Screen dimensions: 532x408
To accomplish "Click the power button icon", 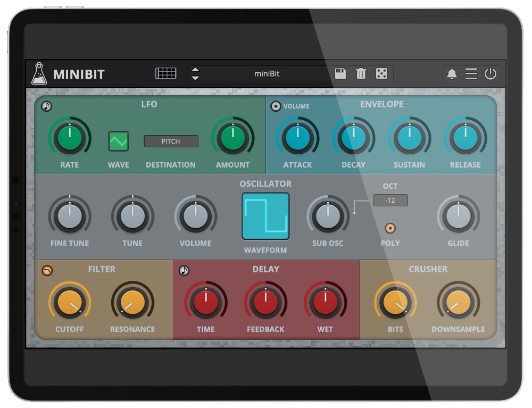I will pyautogui.click(x=490, y=74).
